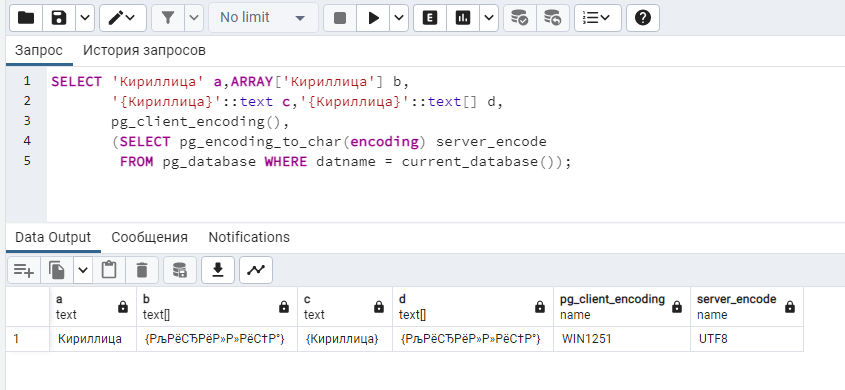
Task: Add a row in the results toolbar
Action: tap(24, 270)
